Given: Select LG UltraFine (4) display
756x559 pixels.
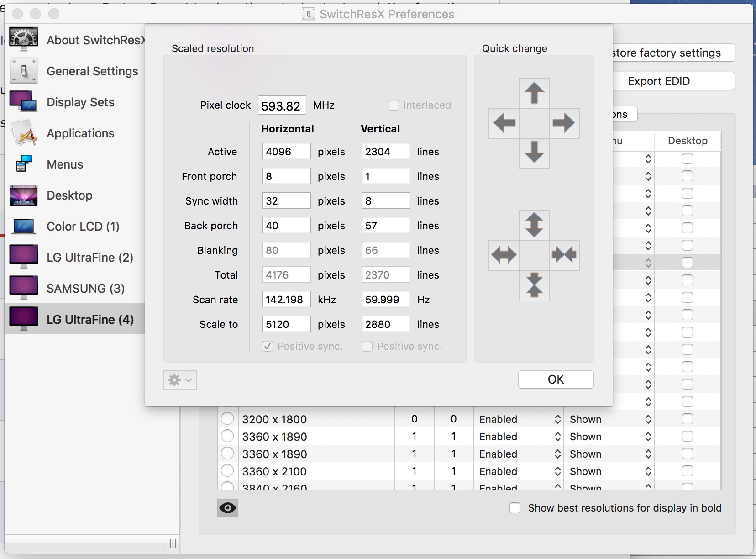Looking at the screenshot, I should [75, 319].
